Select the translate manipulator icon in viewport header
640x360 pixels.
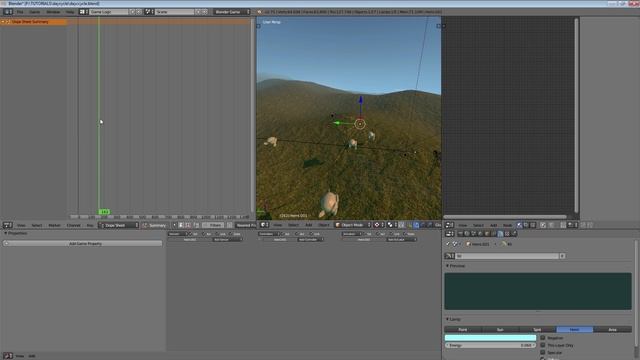(416, 225)
